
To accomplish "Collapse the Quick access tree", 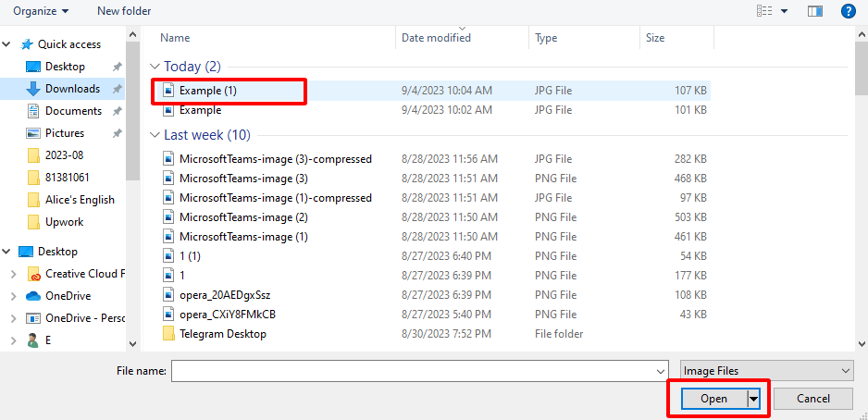I will point(8,44).
